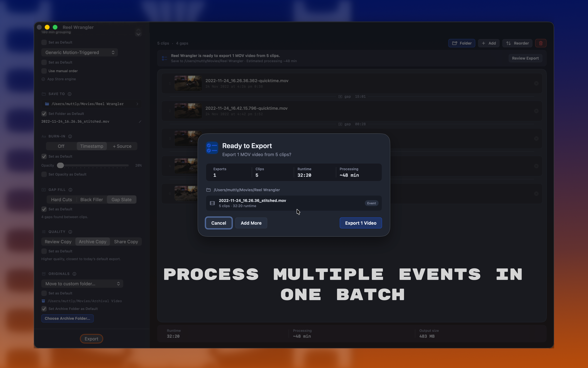Select + Source burn-in option

click(122, 146)
